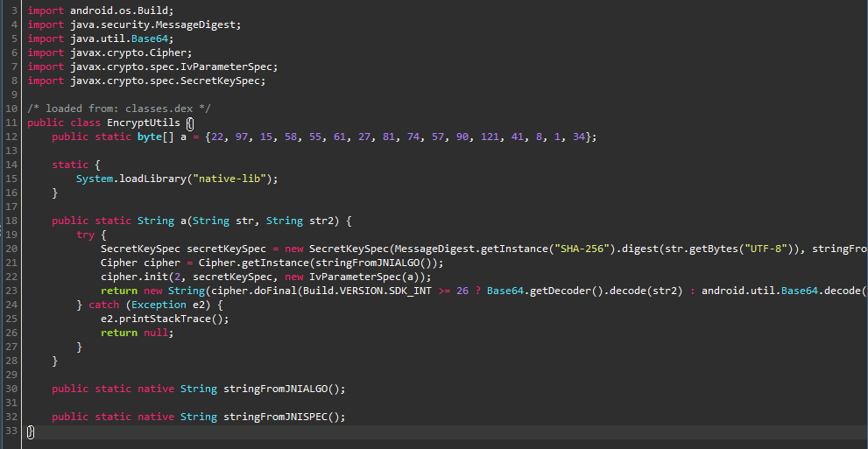Click android.util.Base64 on line 23
This screenshot has width=868, height=449.
pyautogui.click(x=759, y=291)
